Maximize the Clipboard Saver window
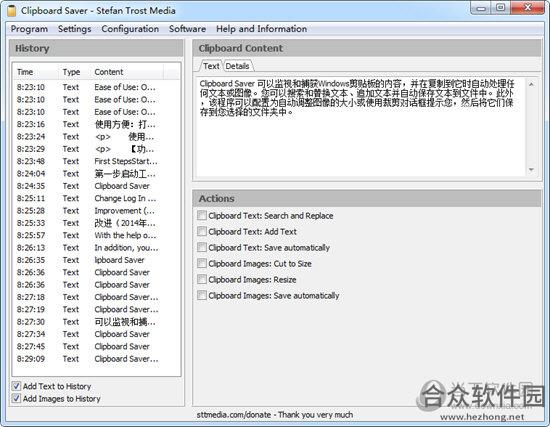This screenshot has height=427, width=550. click(x=501, y=8)
